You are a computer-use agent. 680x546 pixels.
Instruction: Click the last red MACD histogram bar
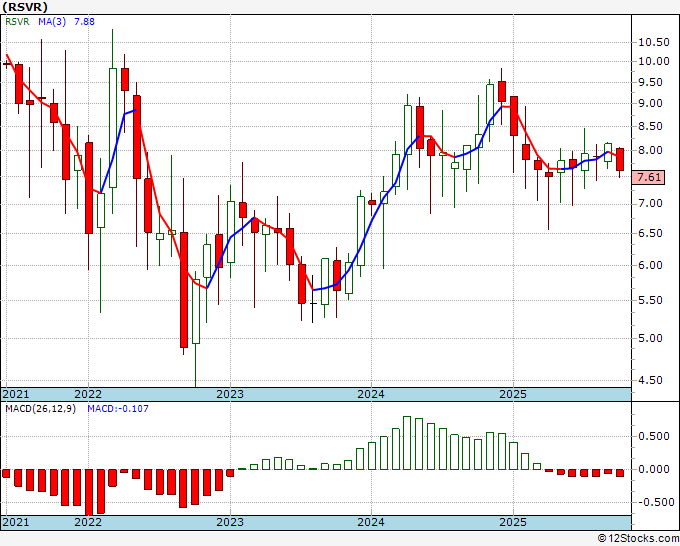click(620, 473)
